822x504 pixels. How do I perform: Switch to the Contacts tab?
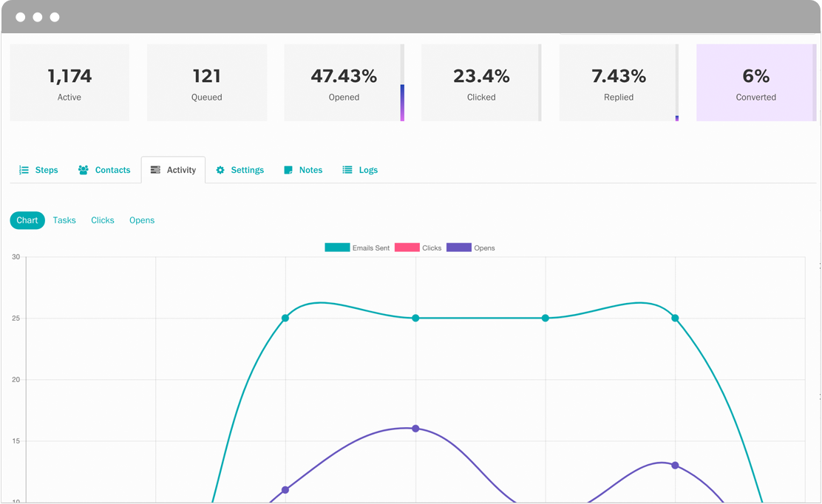click(x=103, y=170)
